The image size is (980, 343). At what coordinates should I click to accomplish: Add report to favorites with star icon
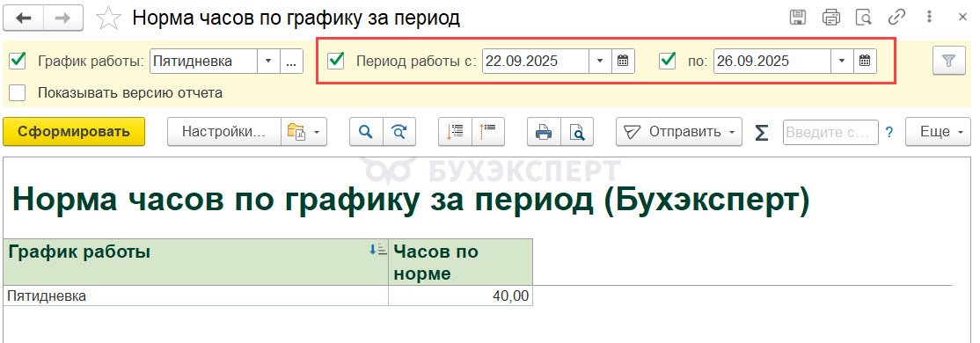(x=108, y=18)
